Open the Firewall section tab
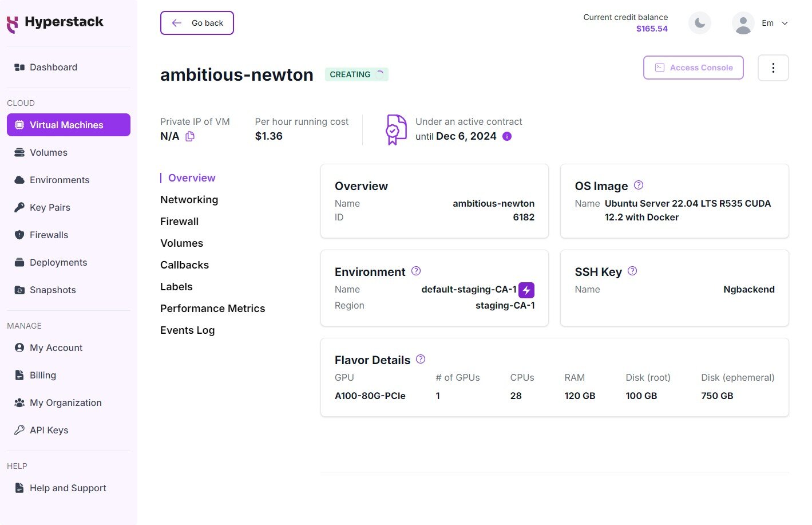The height and width of the screenshot is (525, 812). 179,222
